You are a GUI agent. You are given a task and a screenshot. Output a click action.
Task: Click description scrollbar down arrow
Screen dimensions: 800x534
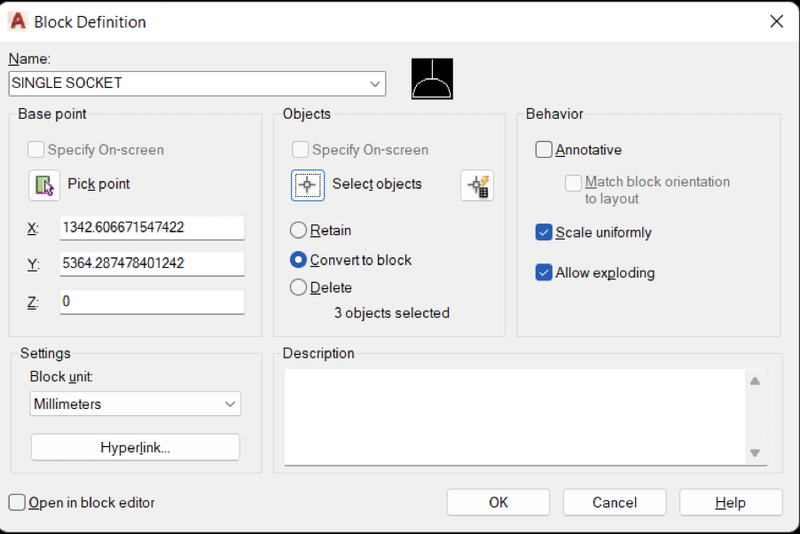click(x=755, y=452)
